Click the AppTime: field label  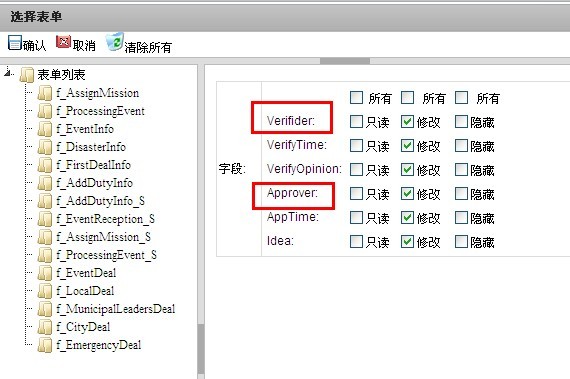coord(293,217)
